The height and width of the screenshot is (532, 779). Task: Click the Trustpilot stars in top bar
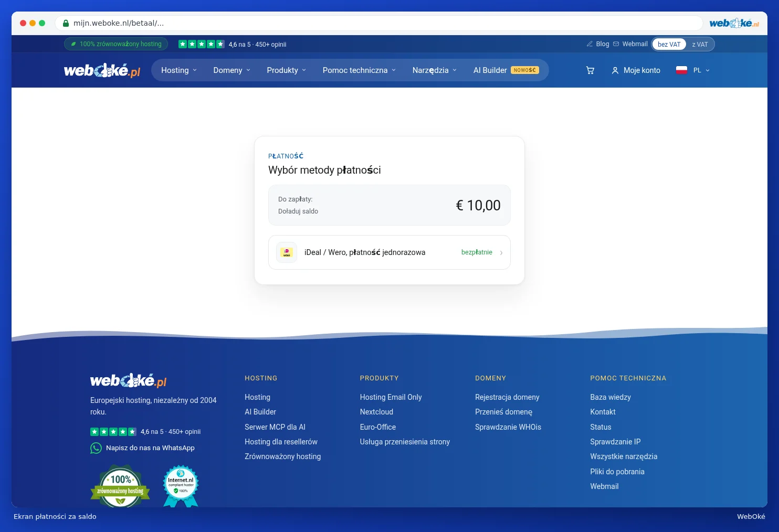pyautogui.click(x=202, y=44)
